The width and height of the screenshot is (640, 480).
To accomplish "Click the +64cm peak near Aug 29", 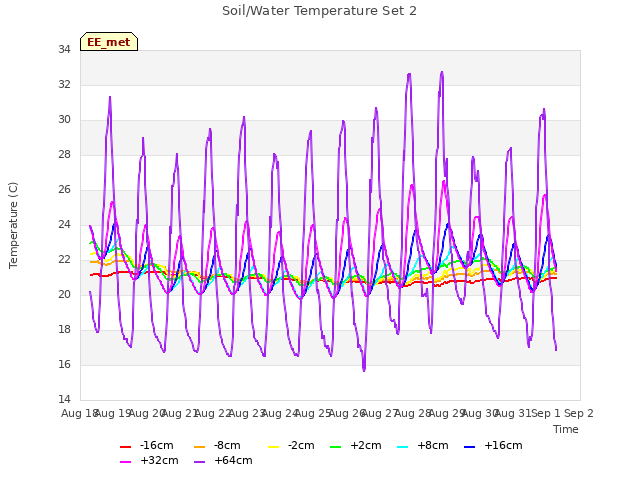I will coord(442,72).
